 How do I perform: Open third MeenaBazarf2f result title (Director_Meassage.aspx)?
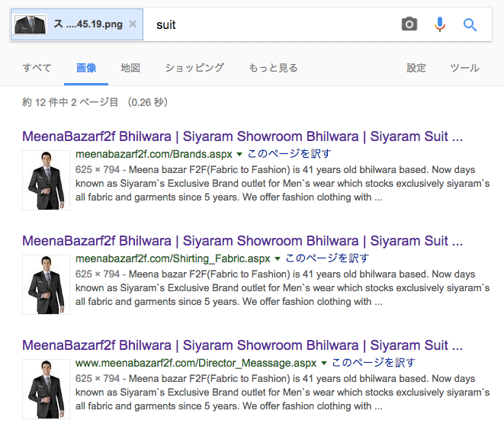242,345
